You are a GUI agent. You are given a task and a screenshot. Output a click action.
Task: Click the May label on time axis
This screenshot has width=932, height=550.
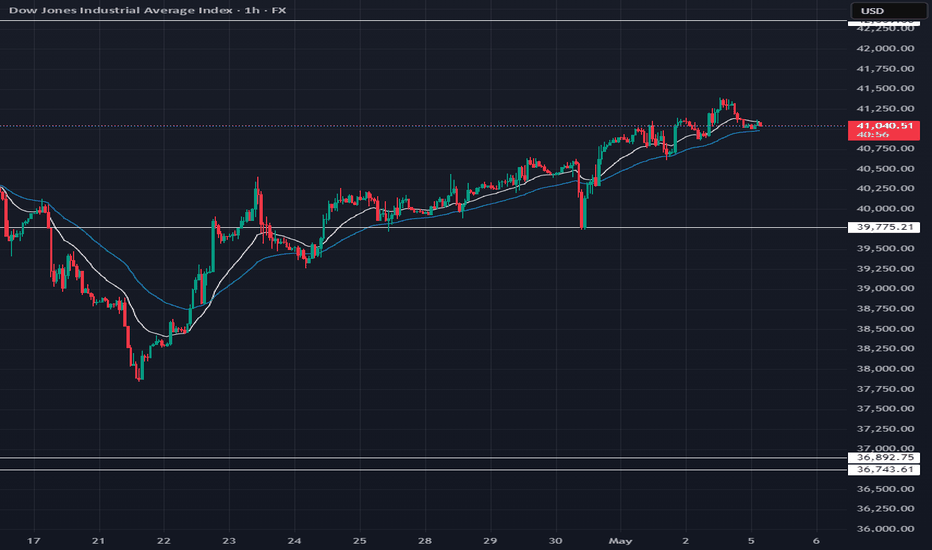point(621,540)
